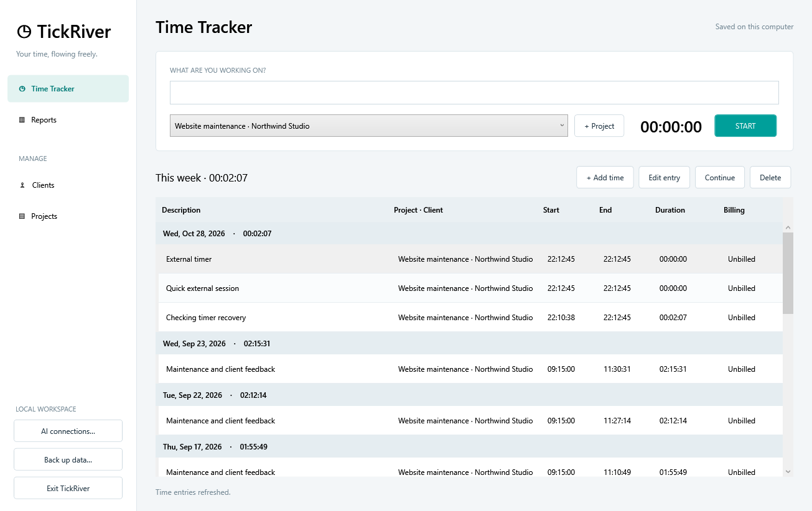
Task: Click the entries list scrollbar thumb
Action: 788,273
